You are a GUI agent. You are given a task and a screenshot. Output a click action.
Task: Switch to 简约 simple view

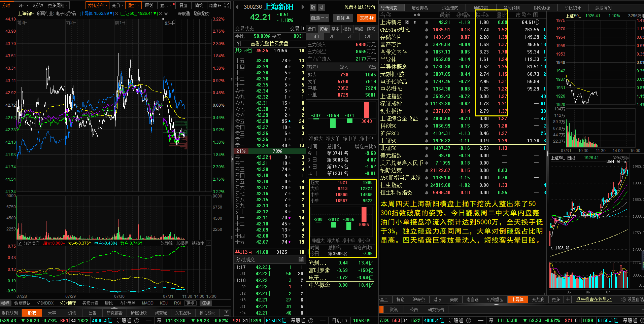(x=199, y=5)
